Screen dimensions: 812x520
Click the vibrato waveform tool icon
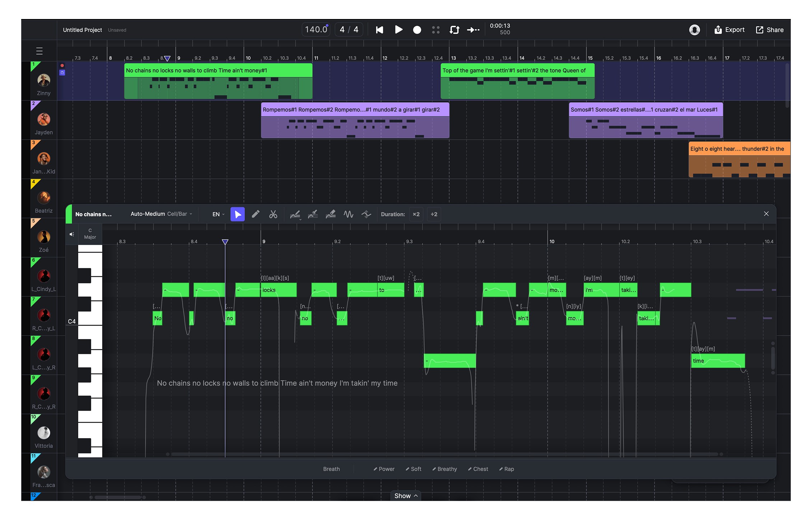[x=348, y=214]
